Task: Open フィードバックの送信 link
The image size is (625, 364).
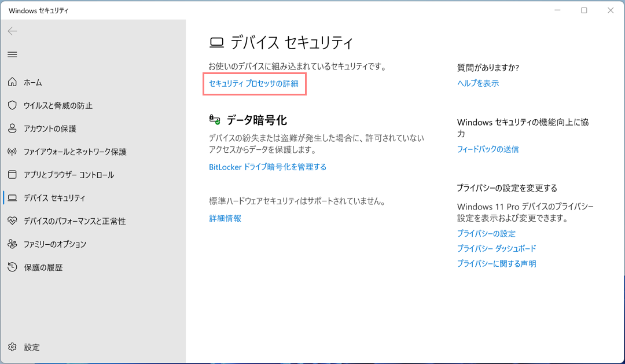Action: click(487, 149)
